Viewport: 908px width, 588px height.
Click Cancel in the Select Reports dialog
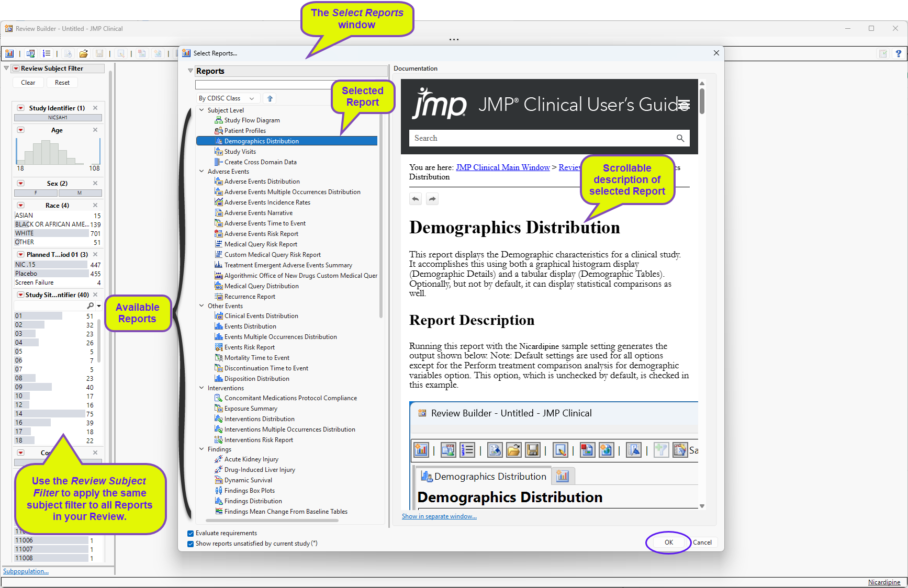point(702,542)
